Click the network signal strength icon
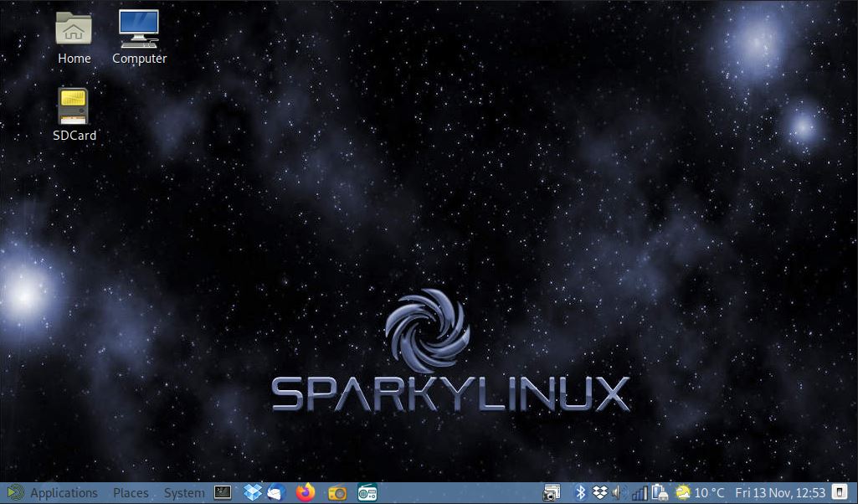Image resolution: width=858 pixels, height=504 pixels. [x=640, y=493]
